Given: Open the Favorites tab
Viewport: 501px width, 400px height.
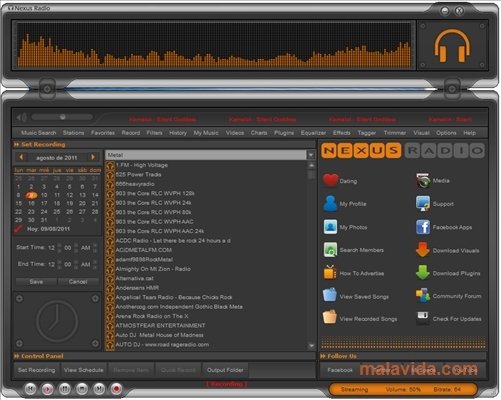Looking at the screenshot, I should [x=103, y=133].
